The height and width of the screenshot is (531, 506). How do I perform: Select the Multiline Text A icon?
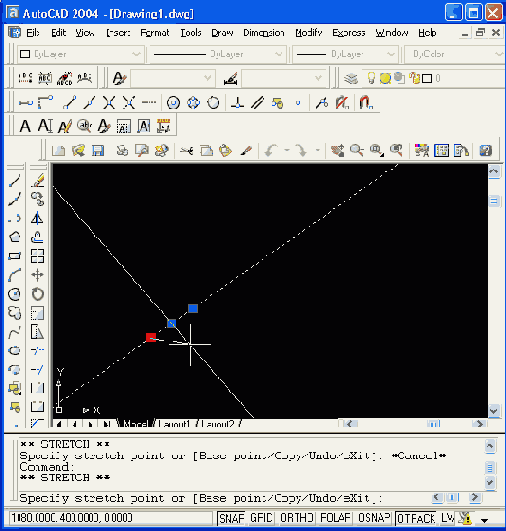[25, 126]
